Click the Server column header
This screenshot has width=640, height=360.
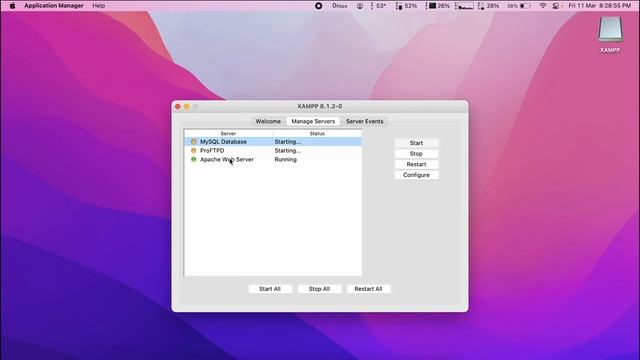[x=228, y=133]
